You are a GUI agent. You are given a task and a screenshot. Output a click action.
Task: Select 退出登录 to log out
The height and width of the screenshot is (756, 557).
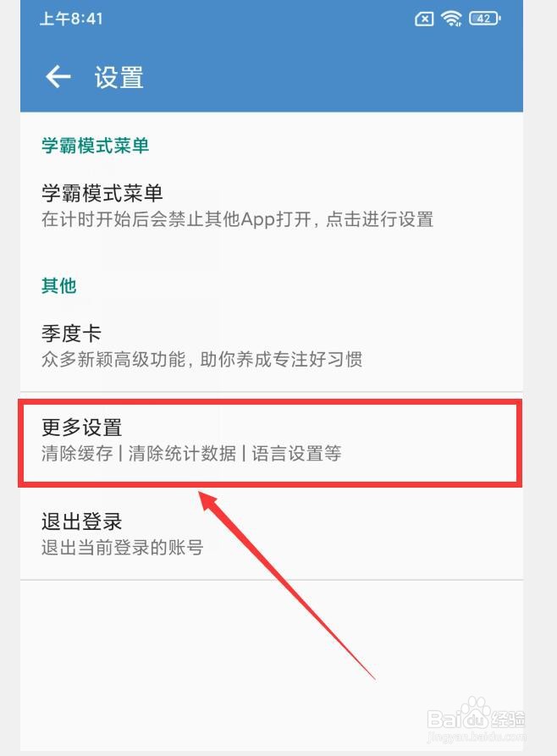[272, 533]
